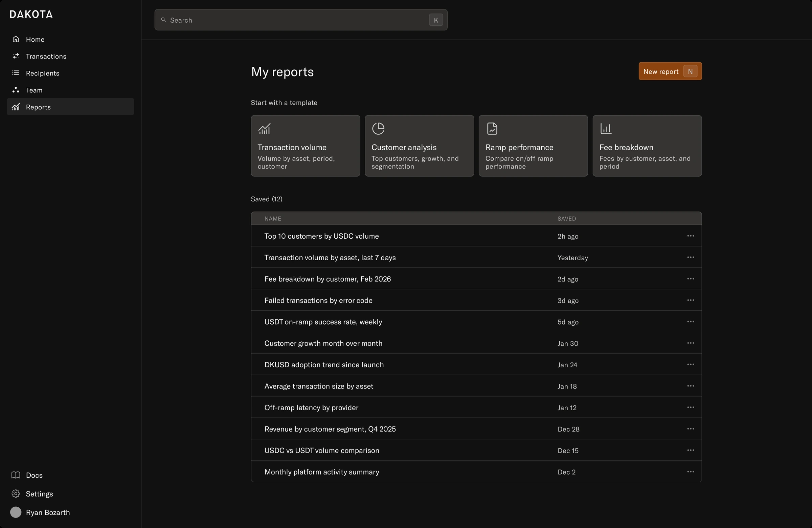The image size is (812, 528).
Task: Open options menu for Failed transactions report
Action: pos(691,300)
